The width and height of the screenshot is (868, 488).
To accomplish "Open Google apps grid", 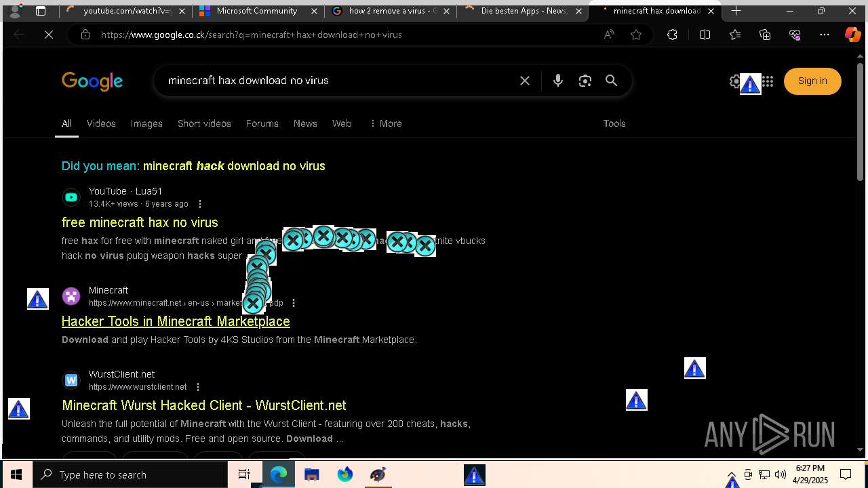I will (768, 81).
